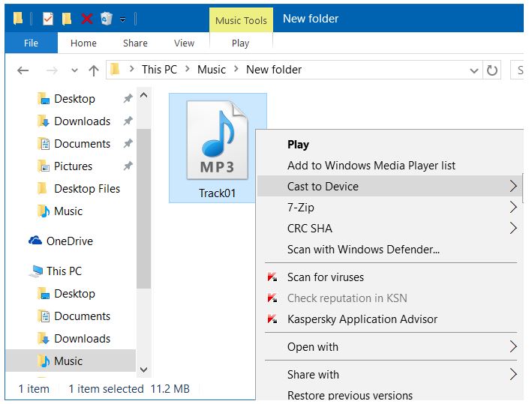Switch to the Home ribbon tab
Image resolution: width=532 pixels, height=404 pixels.
click(83, 43)
